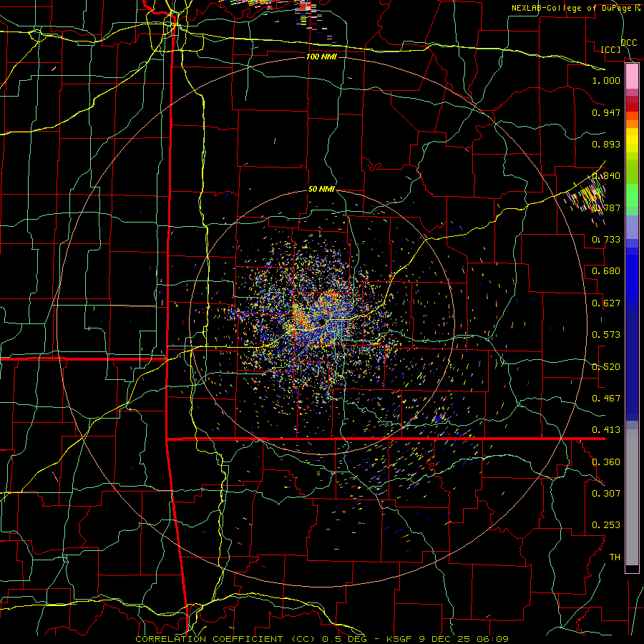Click the 0.520 legend value
The image size is (644, 644).
pyautogui.click(x=606, y=367)
